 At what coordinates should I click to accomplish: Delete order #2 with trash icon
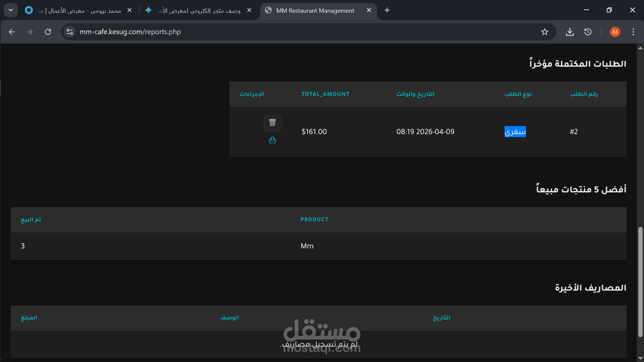pos(272,123)
